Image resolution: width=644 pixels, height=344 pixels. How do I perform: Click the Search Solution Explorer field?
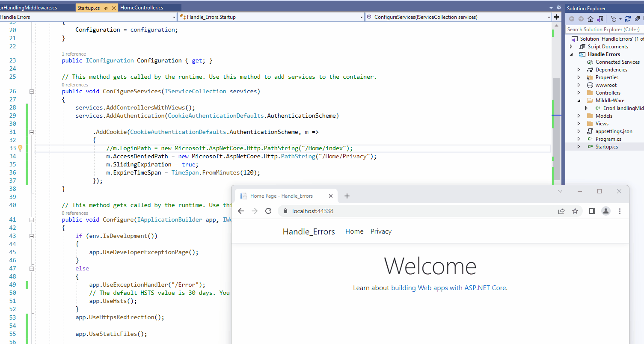(x=604, y=30)
